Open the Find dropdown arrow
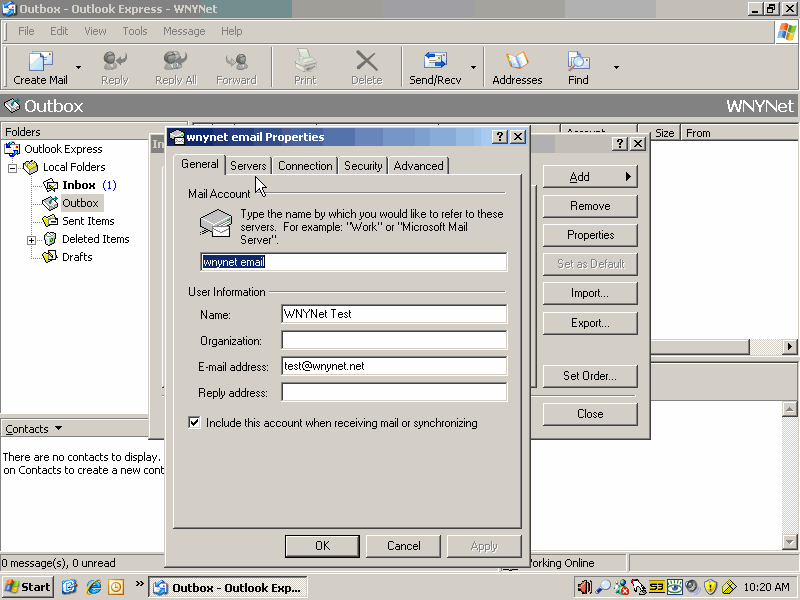800x600 pixels. (x=616, y=67)
